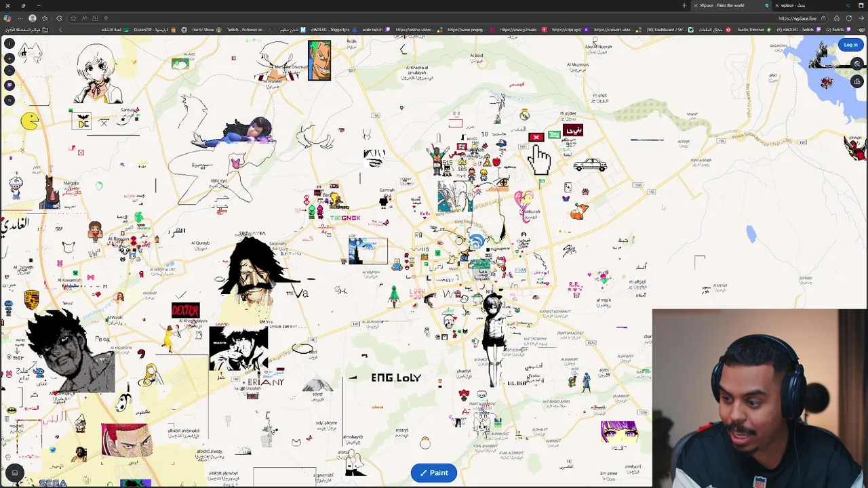Expand bookmarks overflow chevron
Image resolution: width=868 pixels, height=488 pixels.
[60, 30]
